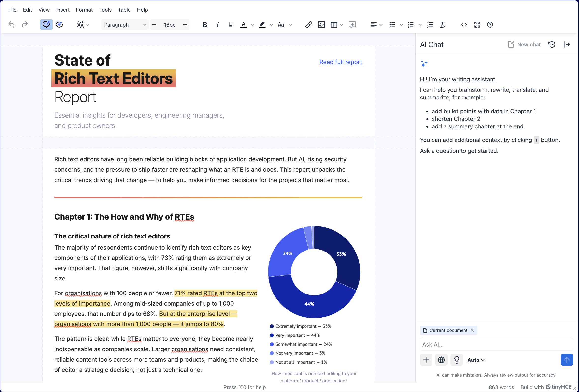Open the Tools menu
The image size is (579, 392).
(x=105, y=10)
